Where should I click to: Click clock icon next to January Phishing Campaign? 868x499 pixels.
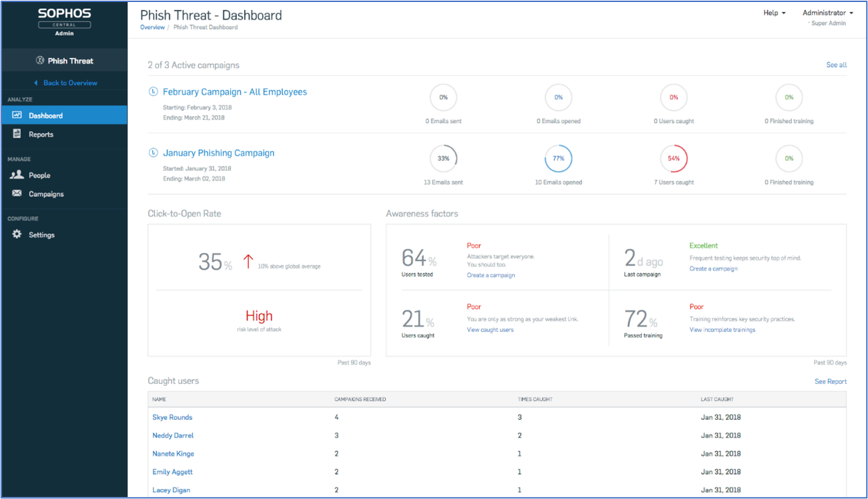(154, 153)
